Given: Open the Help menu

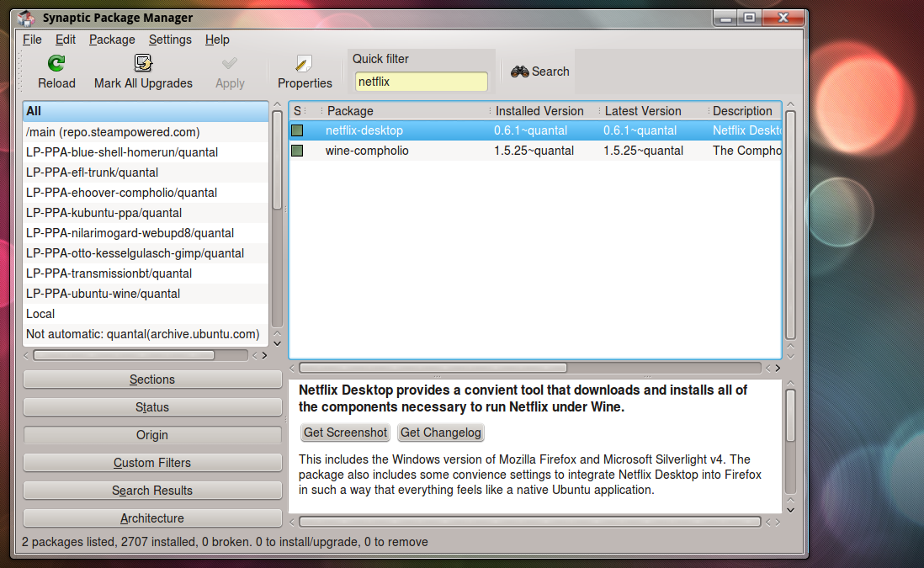Looking at the screenshot, I should (x=217, y=40).
